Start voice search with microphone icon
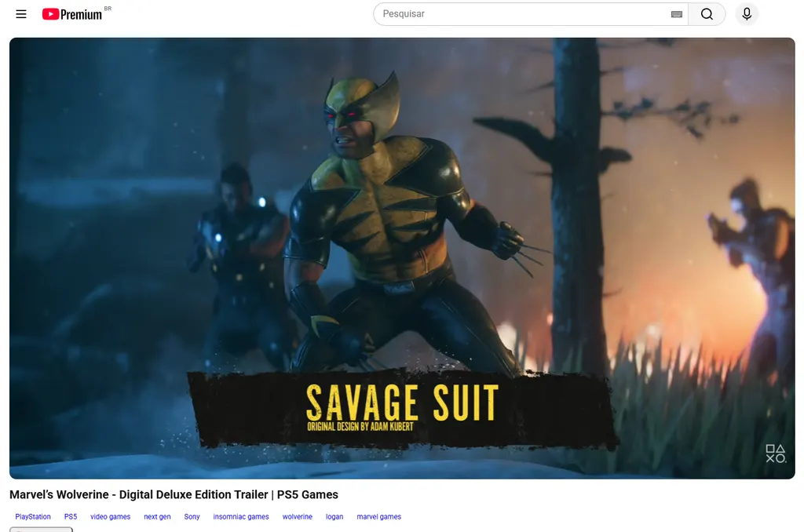This screenshot has height=532, width=804. pos(747,14)
